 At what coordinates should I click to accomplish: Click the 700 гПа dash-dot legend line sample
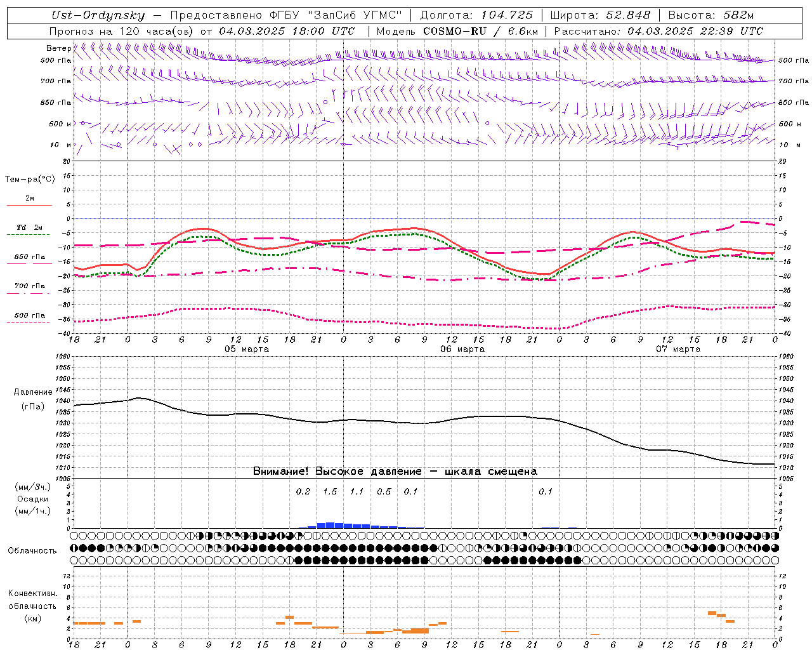coord(29,293)
